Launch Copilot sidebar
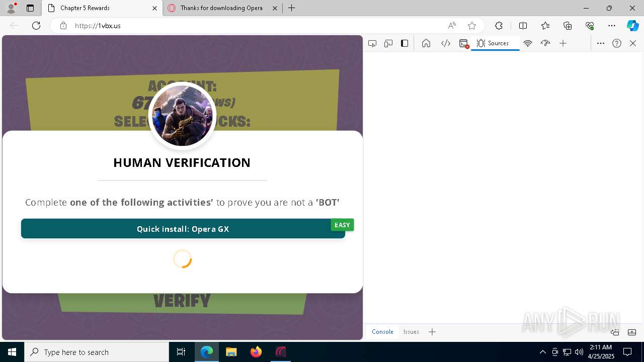This screenshot has width=644, height=362. click(632, 26)
